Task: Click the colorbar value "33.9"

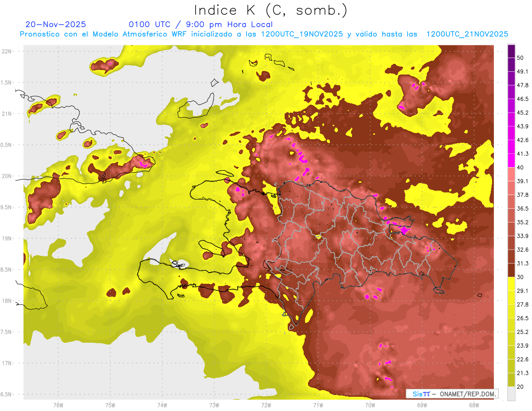Action: pos(523,236)
